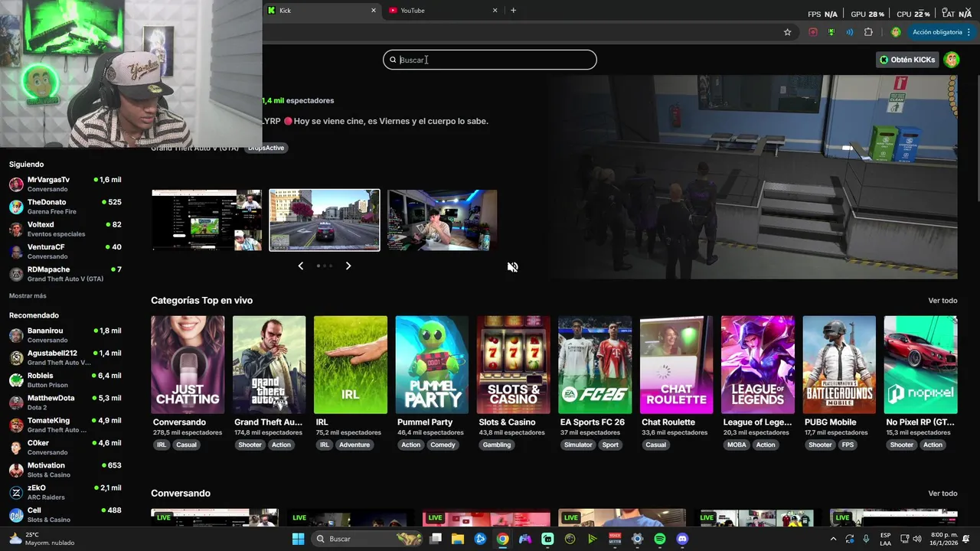
Task: Open Slots & Casino category thumbnail
Action: pyautogui.click(x=514, y=365)
